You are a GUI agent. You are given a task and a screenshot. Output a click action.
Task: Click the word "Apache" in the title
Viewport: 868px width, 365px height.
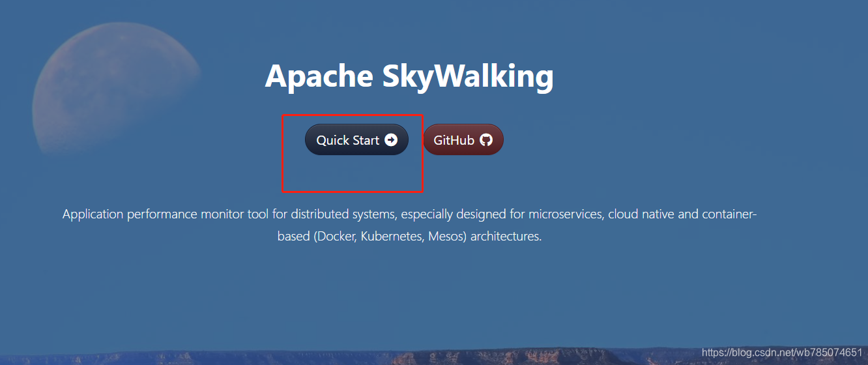click(319, 77)
